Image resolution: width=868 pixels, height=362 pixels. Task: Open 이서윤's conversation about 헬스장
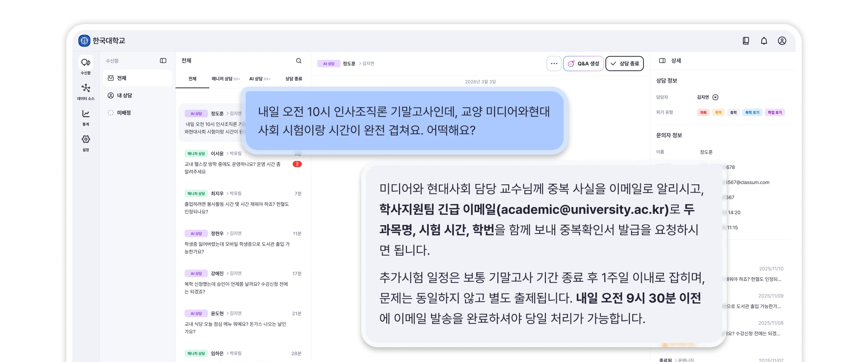(x=243, y=163)
